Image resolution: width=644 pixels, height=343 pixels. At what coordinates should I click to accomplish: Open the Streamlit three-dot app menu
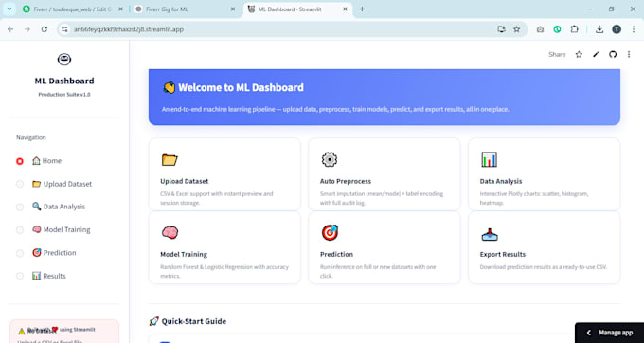click(629, 54)
